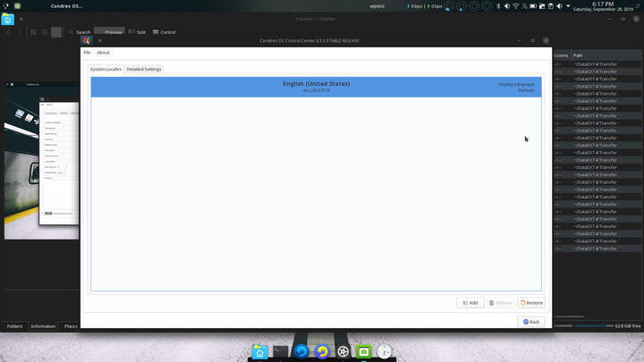Open the blue swirl browser dock icon
644x362 pixels.
pyautogui.click(x=301, y=352)
